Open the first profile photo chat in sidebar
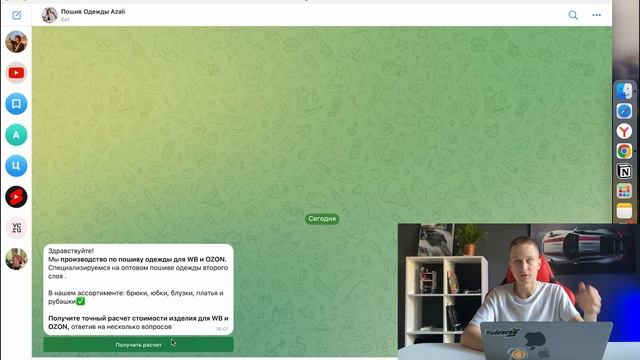The width and height of the screenshot is (640, 360). (x=16, y=42)
